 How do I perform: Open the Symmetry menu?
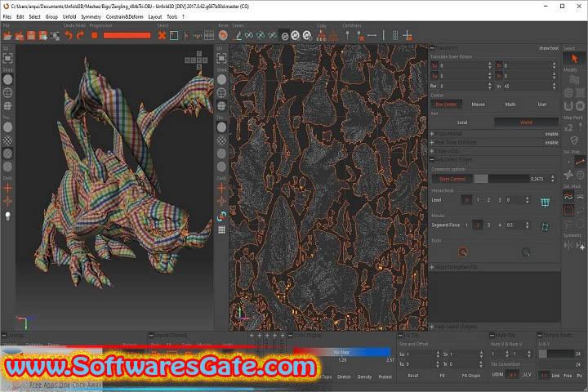pos(91,17)
